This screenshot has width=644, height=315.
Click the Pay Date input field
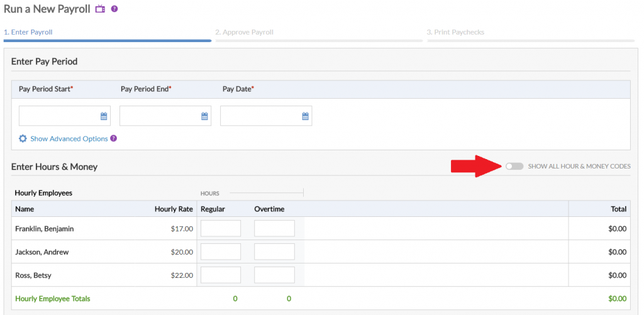(260, 116)
